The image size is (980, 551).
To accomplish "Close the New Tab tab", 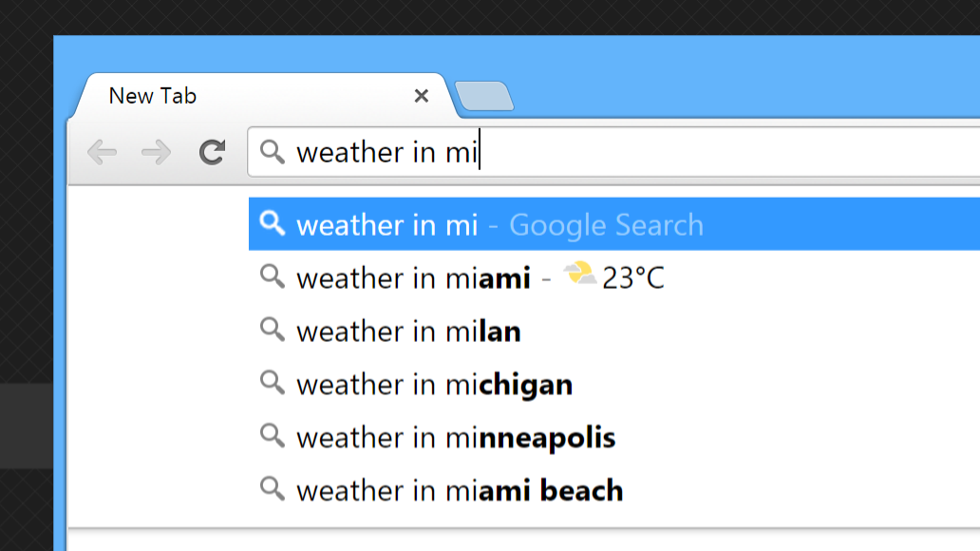I will 422,96.
